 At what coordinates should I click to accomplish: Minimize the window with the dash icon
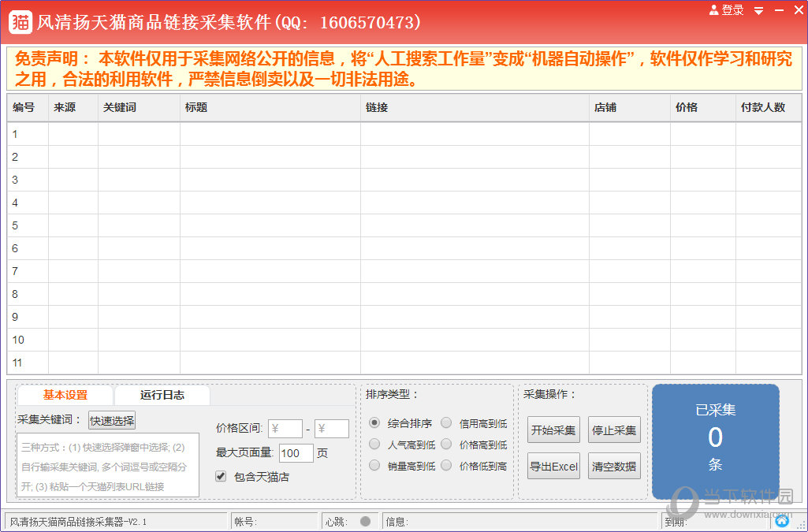point(779,11)
